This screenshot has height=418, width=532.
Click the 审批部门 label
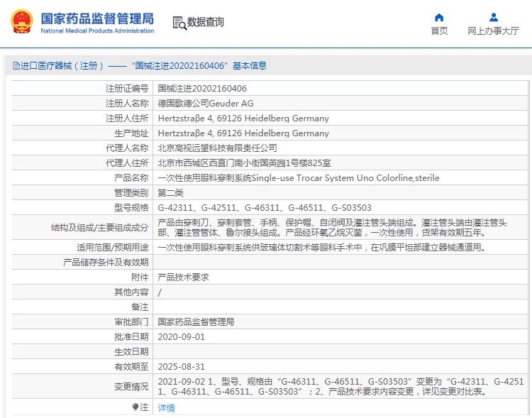[131, 322]
